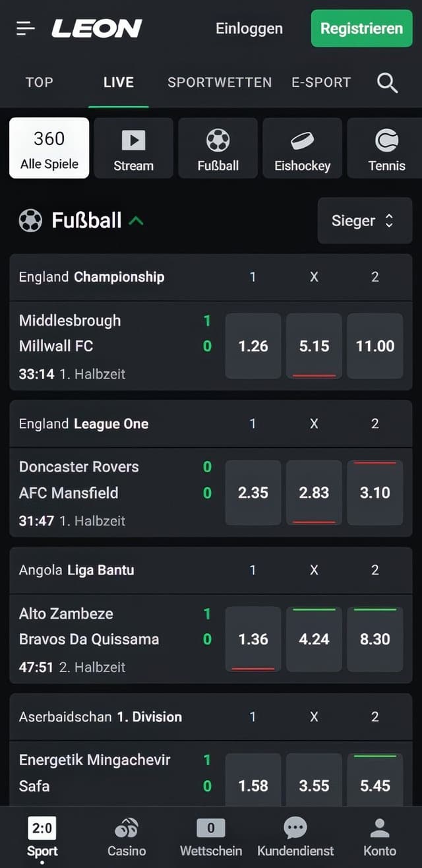Open the hamburger navigation menu
This screenshot has height=868, width=422.
24,28
